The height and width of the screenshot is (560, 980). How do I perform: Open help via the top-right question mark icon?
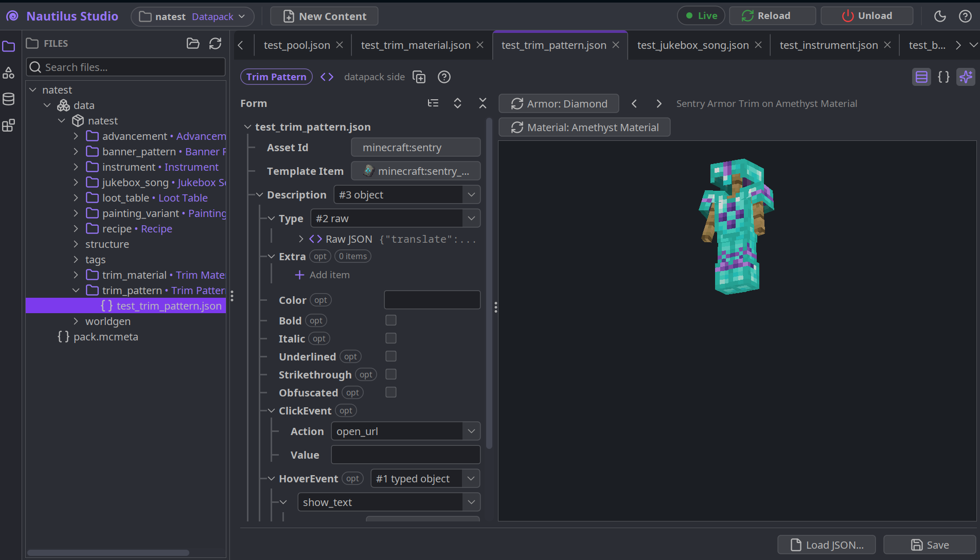click(x=965, y=16)
